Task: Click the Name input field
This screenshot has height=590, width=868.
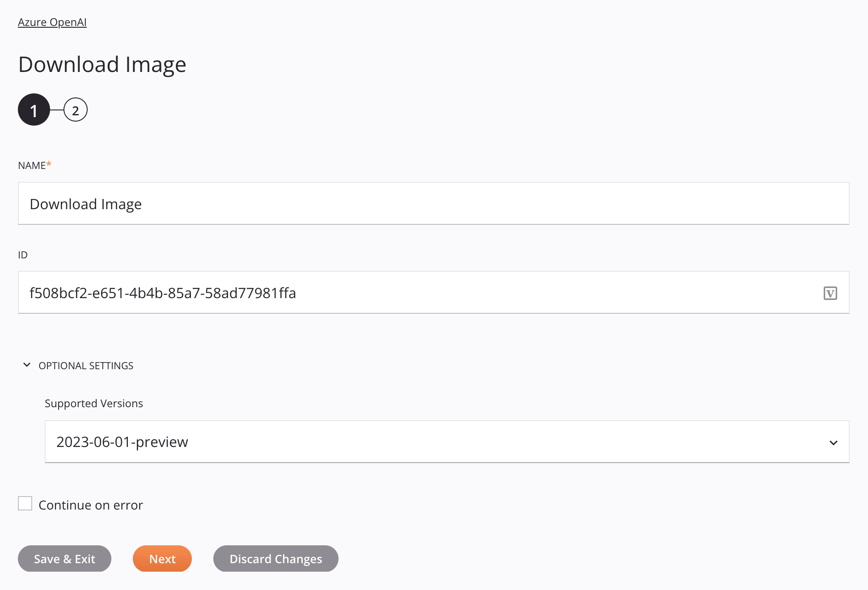Action: (x=434, y=203)
